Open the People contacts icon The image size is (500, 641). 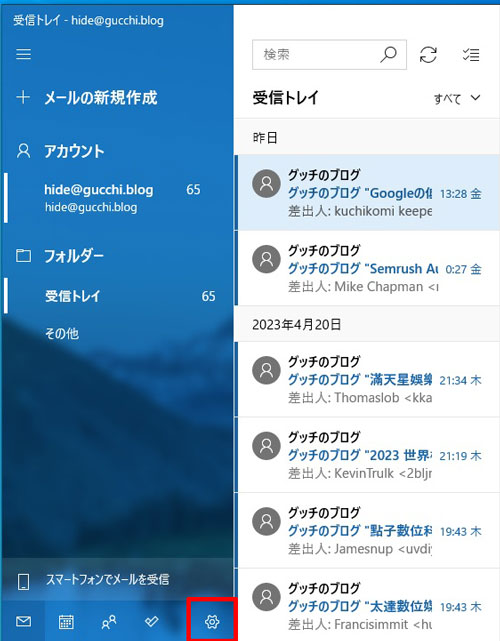tap(109, 621)
